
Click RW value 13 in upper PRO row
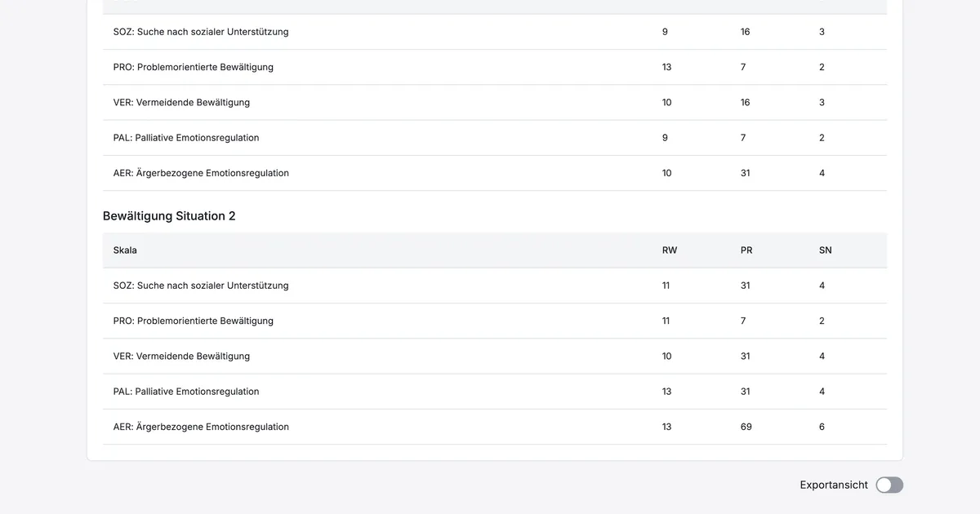[x=666, y=67]
